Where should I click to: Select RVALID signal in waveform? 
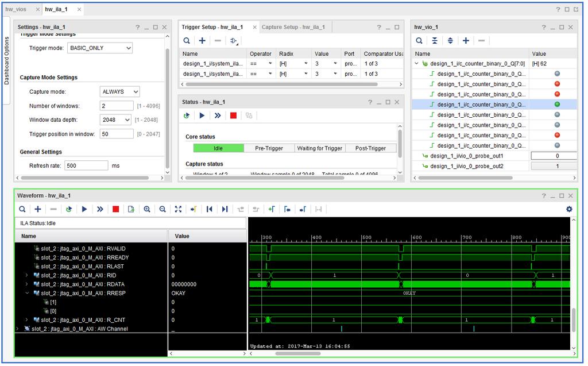pos(83,249)
